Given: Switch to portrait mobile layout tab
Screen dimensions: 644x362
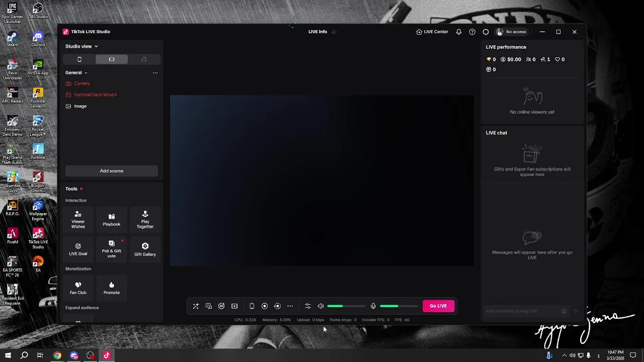Looking at the screenshot, I should [79, 59].
